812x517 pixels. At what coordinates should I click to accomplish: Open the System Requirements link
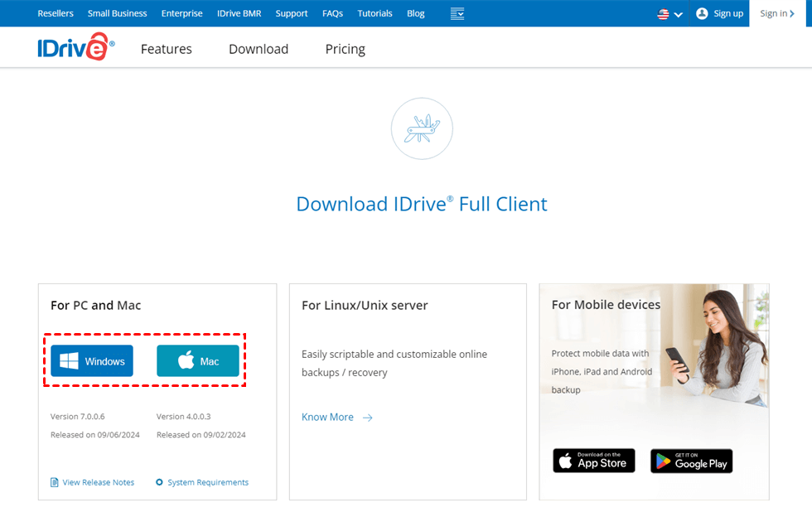[207, 482]
